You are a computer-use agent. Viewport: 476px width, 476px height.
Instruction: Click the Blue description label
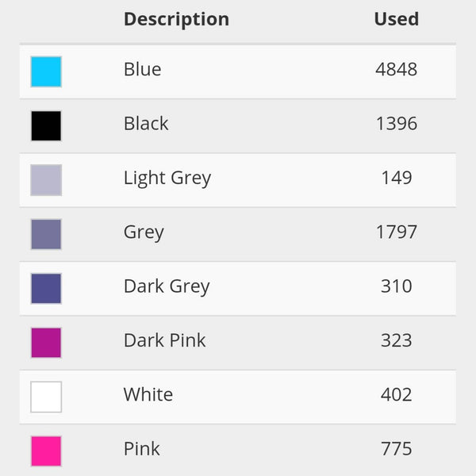pos(142,70)
